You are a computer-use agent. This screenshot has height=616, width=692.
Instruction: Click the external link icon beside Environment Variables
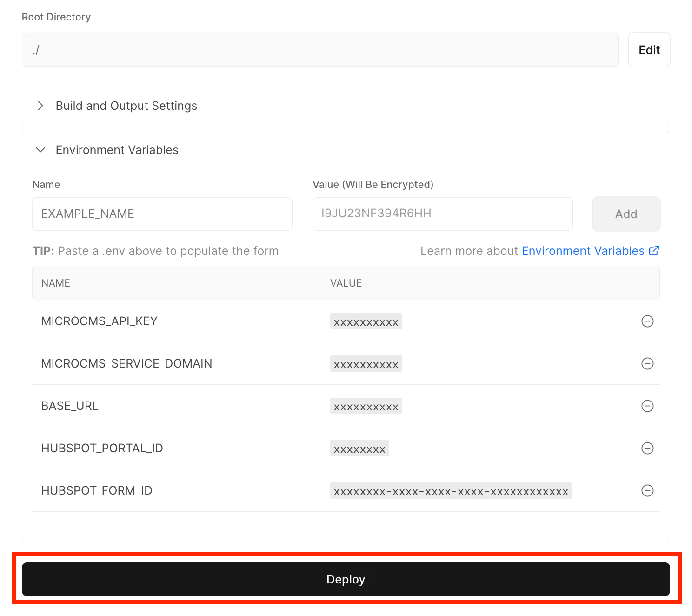pos(654,251)
